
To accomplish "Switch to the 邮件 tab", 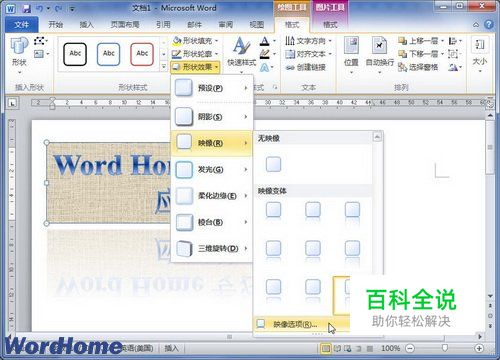I will [195, 25].
